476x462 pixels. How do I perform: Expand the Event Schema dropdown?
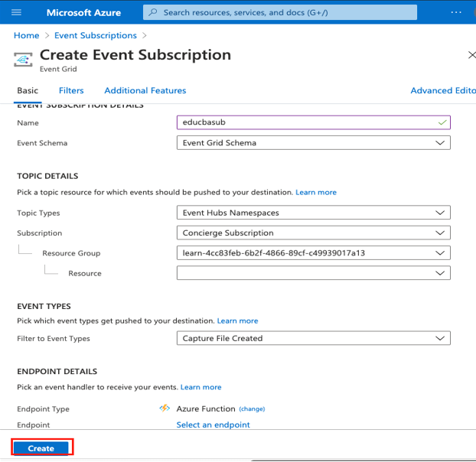click(313, 142)
